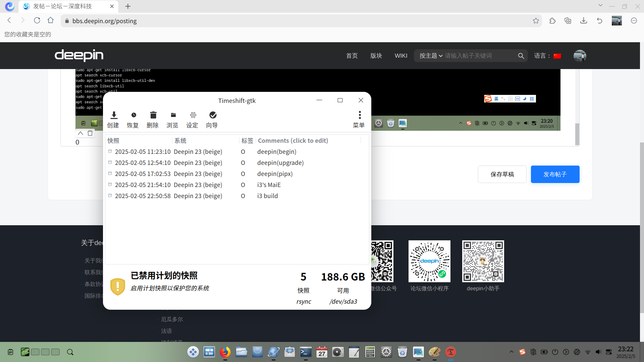Expand the browser tab list chevron
Screen dimensions: 644x362
600,5
